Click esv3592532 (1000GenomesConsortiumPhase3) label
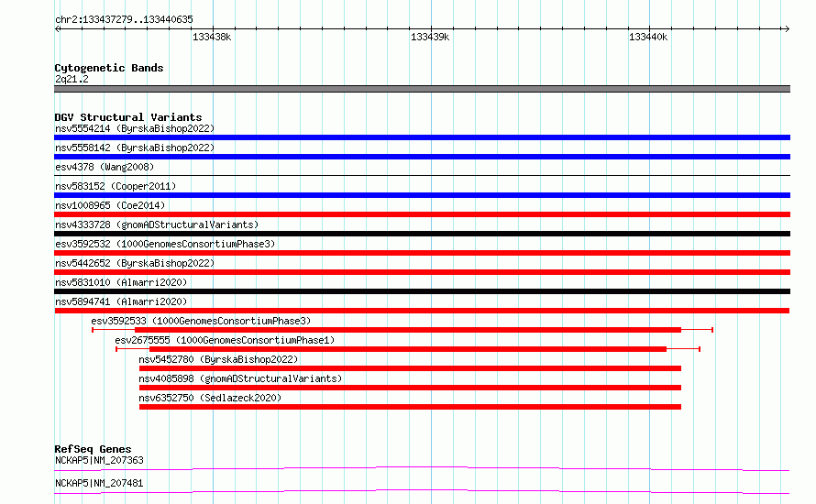This screenshot has width=816, height=504. point(165,244)
